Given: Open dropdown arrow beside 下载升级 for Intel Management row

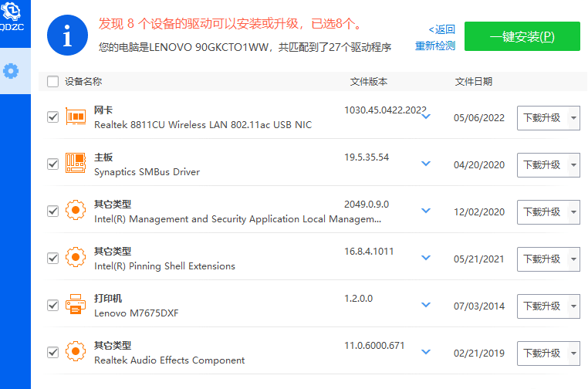Looking at the screenshot, I should (x=574, y=212).
